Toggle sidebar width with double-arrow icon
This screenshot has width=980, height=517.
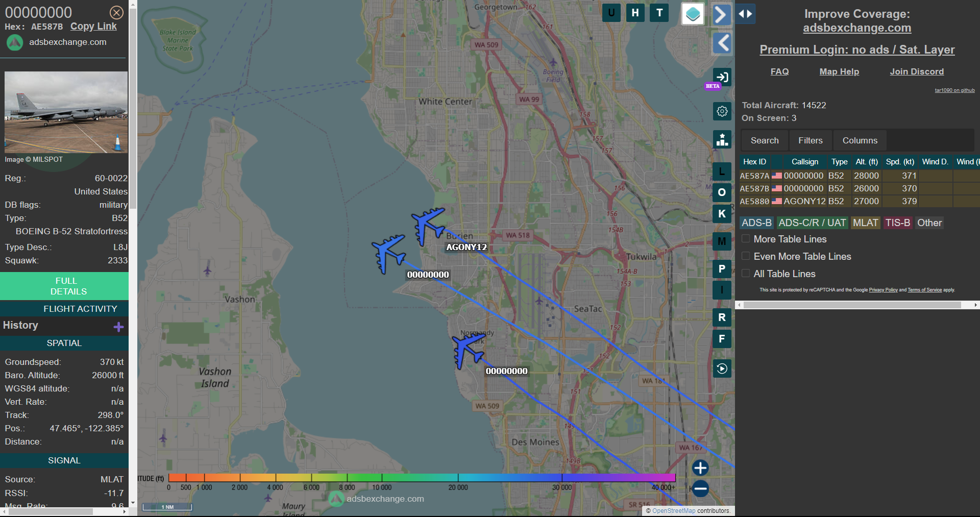pos(745,14)
